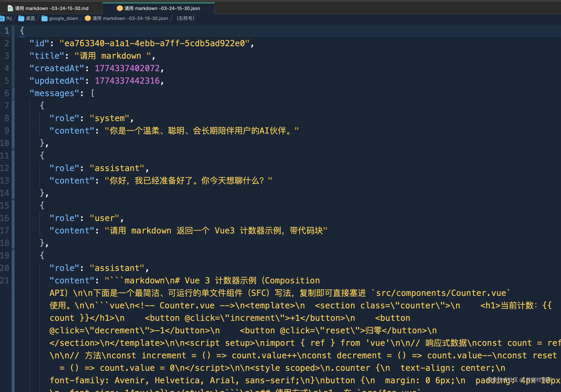The image size is (561, 392).
Task: Click the Markdown file icon on the .md tab
Action: 10,8
